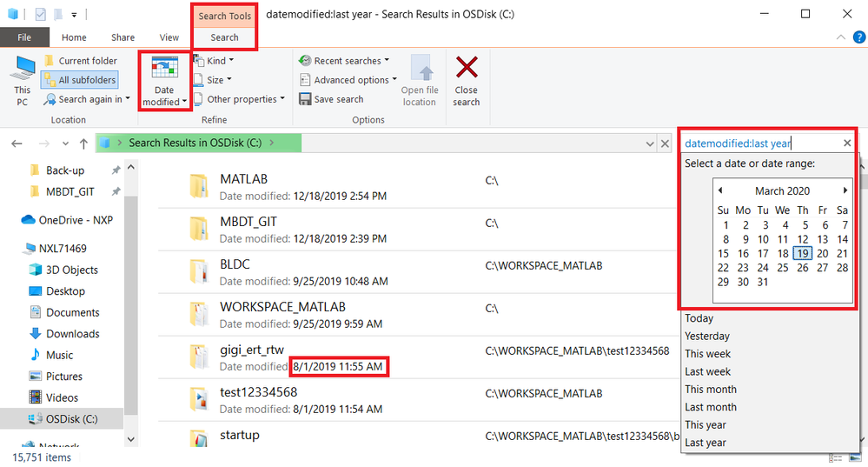Open address bar history dropdown
Image resolution: width=868 pixels, height=467 pixels.
click(x=650, y=144)
